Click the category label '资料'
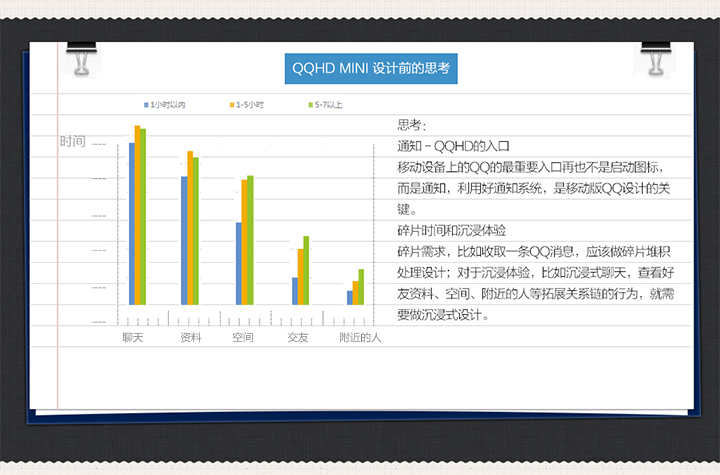Viewport: 720px width, 475px height. tap(191, 338)
